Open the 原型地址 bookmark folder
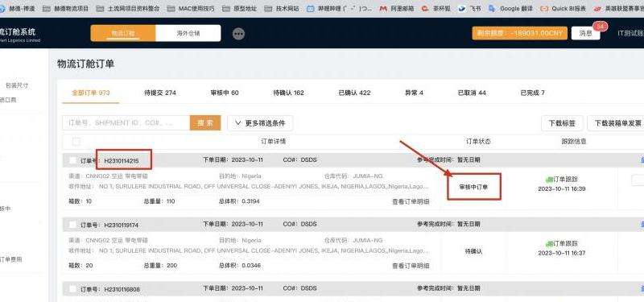This screenshot has width=644, height=302. coord(239,8)
